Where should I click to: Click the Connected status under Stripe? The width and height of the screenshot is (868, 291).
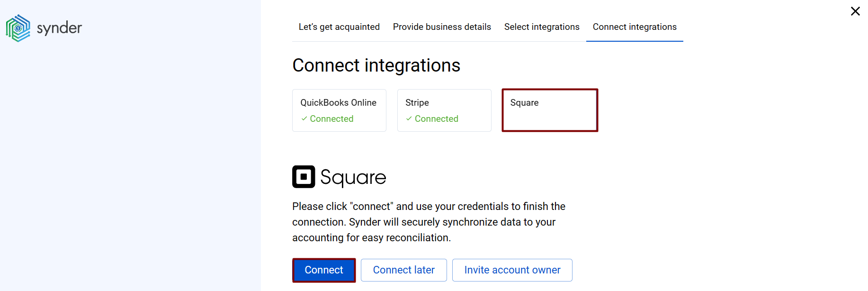coord(437,118)
